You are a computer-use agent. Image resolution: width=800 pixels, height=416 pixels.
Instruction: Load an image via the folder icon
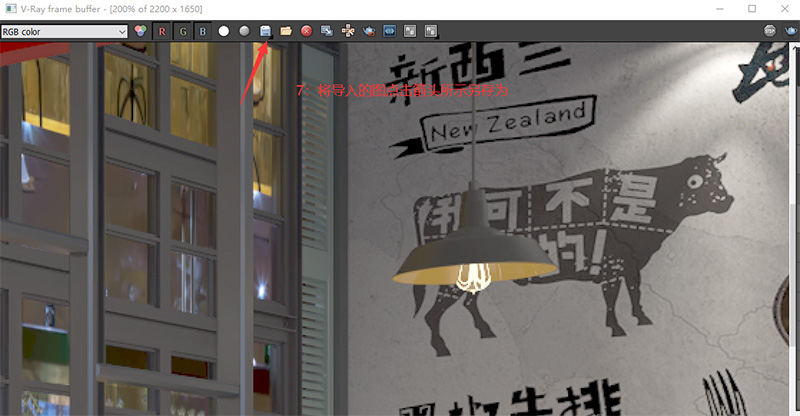(286, 31)
